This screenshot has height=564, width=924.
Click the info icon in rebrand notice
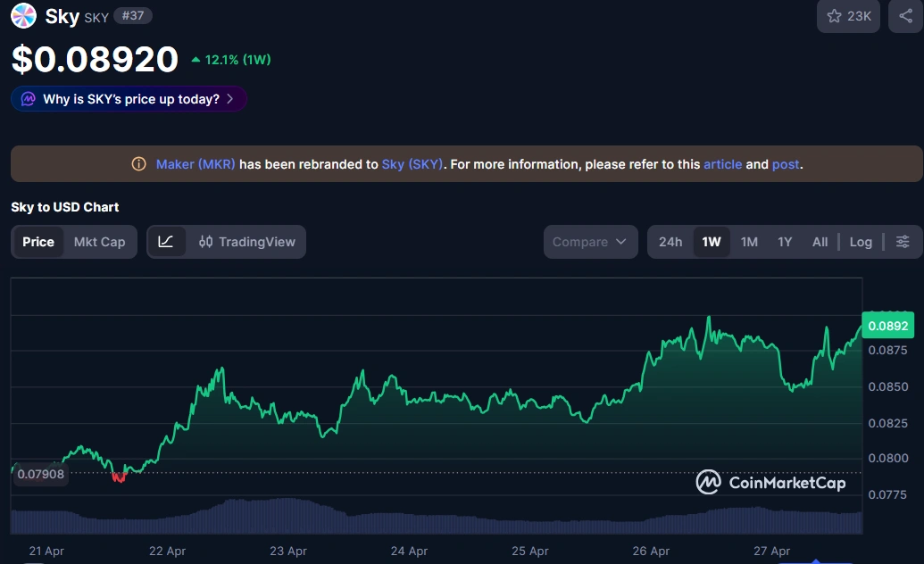(138, 164)
